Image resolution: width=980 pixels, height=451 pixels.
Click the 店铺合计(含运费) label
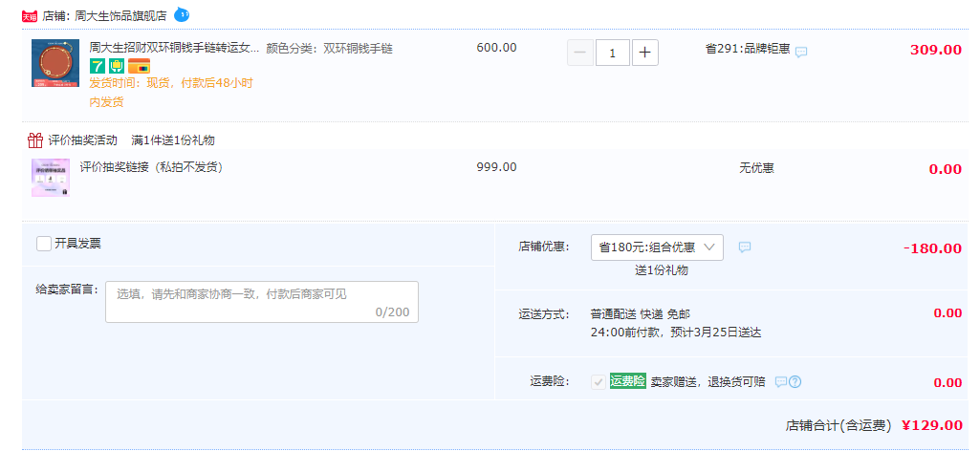pos(838,426)
